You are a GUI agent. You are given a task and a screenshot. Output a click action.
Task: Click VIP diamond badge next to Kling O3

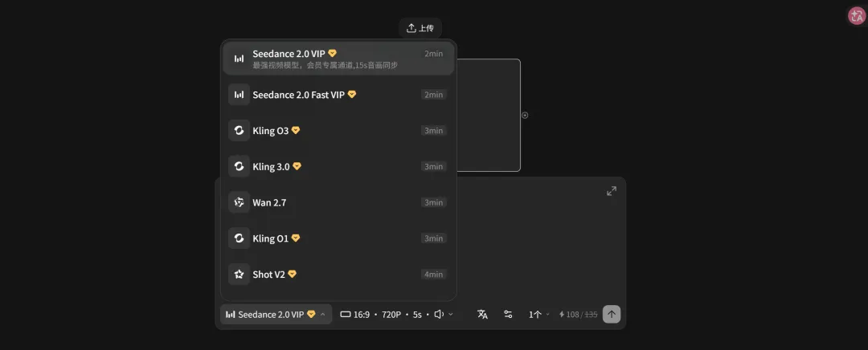296,131
